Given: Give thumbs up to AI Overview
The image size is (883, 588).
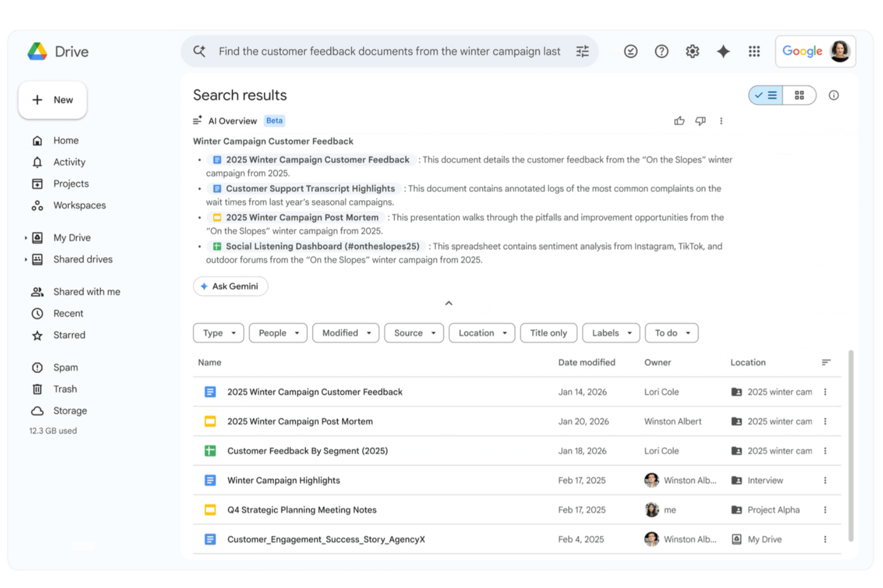Looking at the screenshot, I should 679,121.
